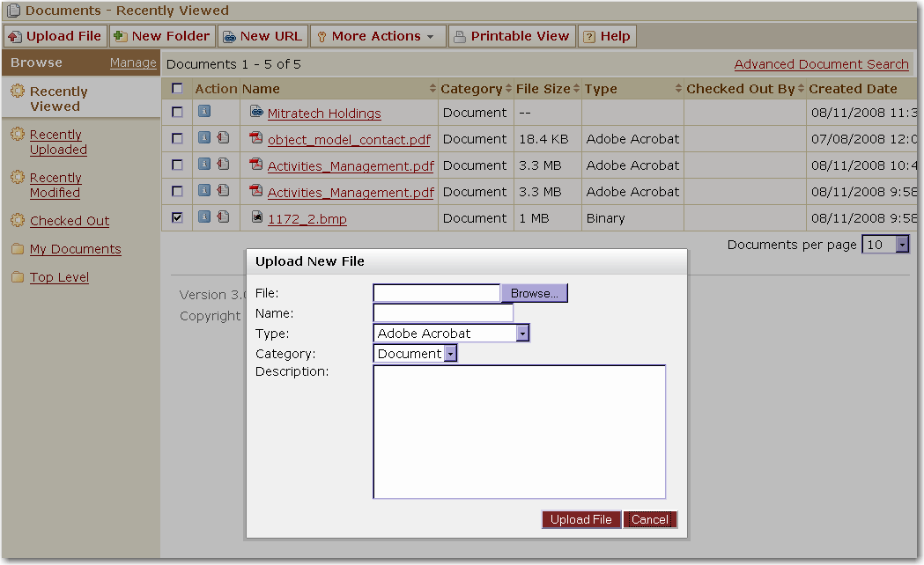Select Recently Viewed in Browse sidebar
This screenshot has height=565, width=924.
coord(58,99)
